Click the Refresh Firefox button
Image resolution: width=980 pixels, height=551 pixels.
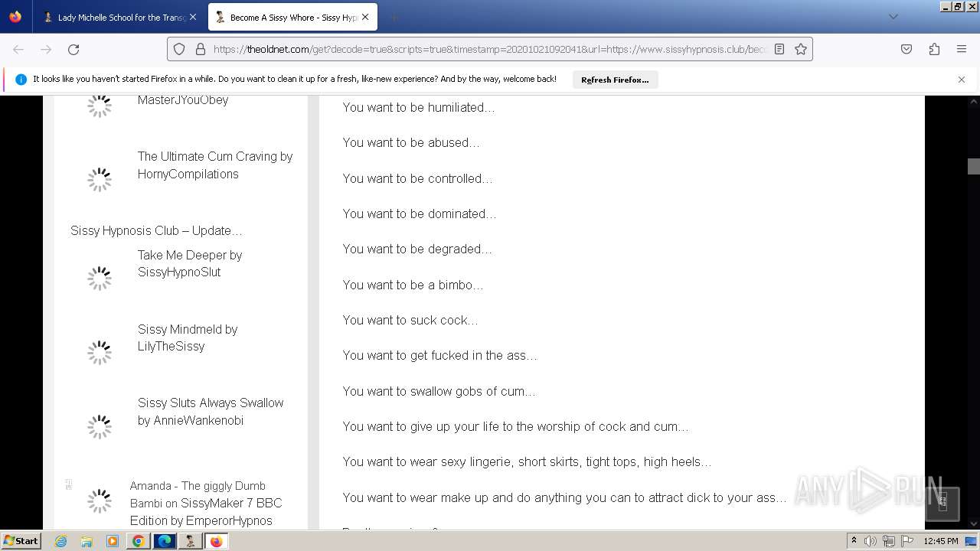click(615, 80)
